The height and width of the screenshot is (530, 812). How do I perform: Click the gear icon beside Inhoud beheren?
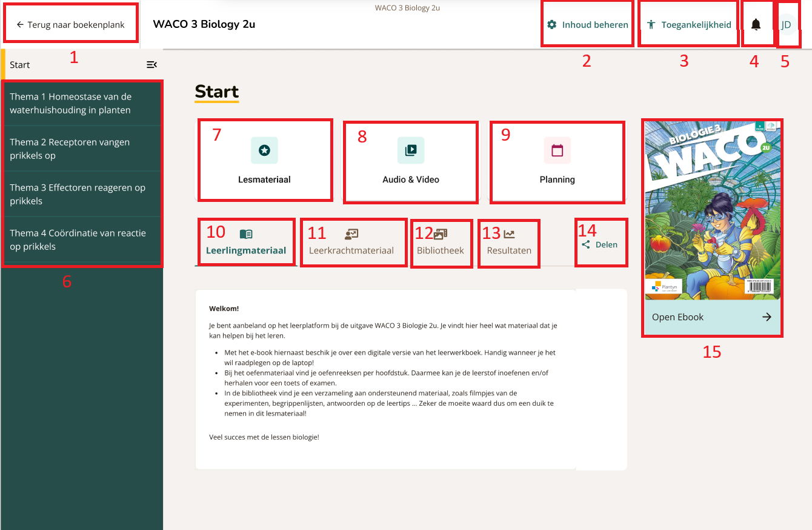coord(551,25)
